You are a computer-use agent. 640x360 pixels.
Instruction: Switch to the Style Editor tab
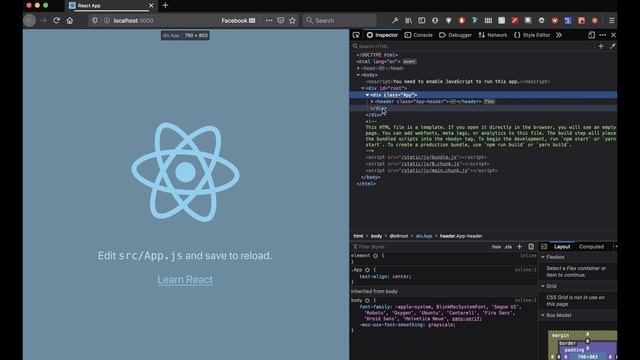(x=532, y=35)
